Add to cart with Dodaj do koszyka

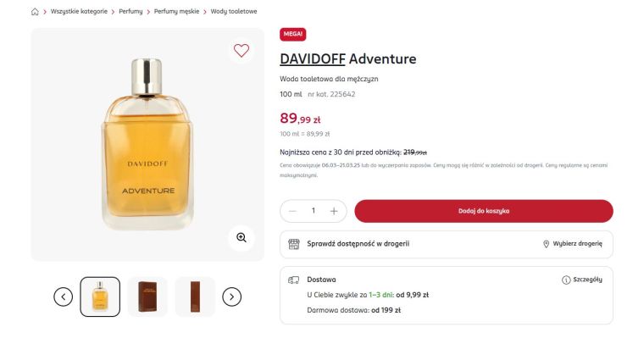[x=484, y=211]
